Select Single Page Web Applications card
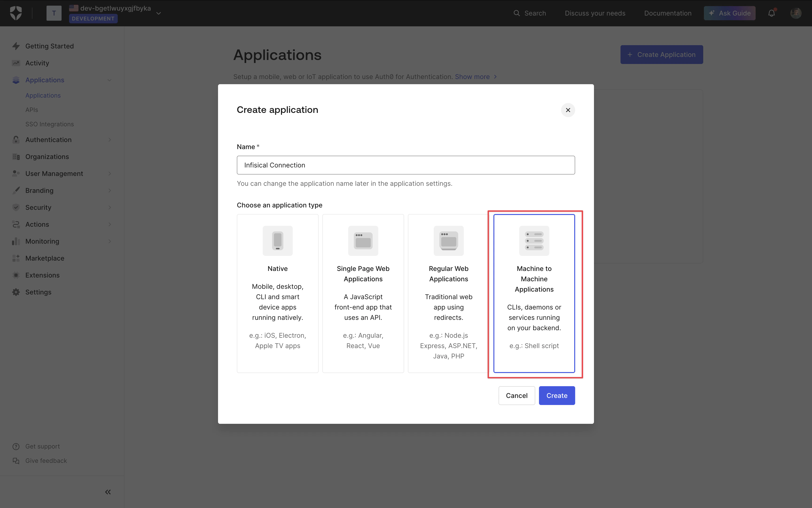This screenshot has height=508, width=812. [363, 293]
